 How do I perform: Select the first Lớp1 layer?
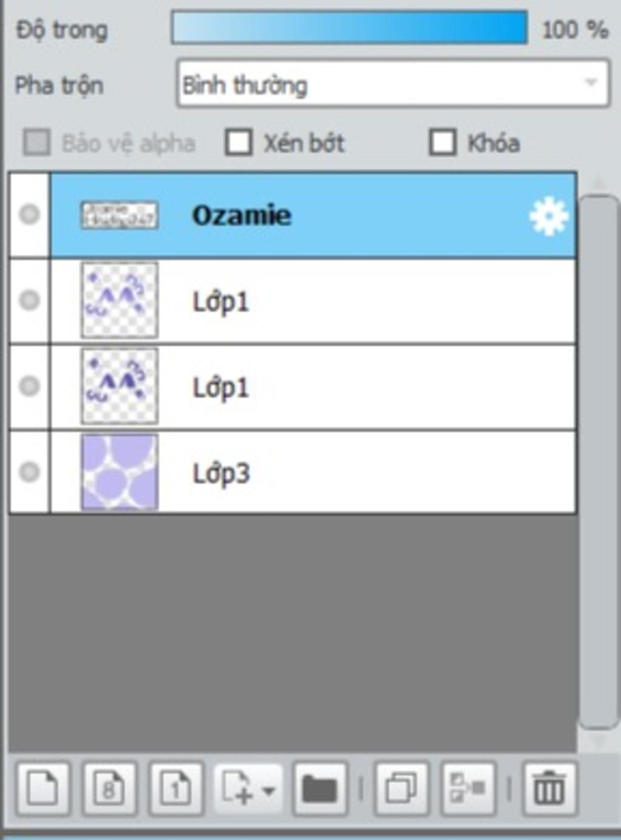313,301
